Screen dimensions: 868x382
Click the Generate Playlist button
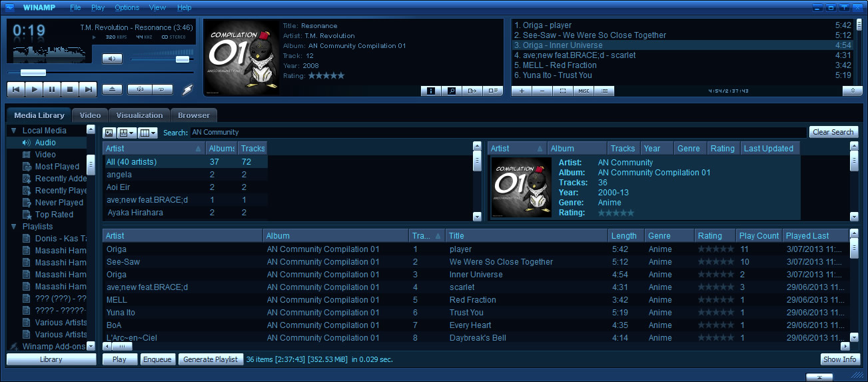pyautogui.click(x=210, y=359)
